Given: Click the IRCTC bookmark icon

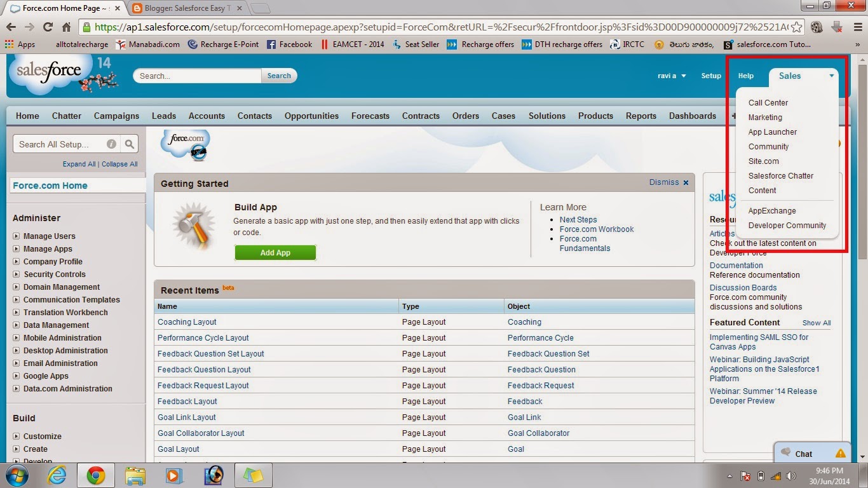Looking at the screenshot, I should (614, 44).
